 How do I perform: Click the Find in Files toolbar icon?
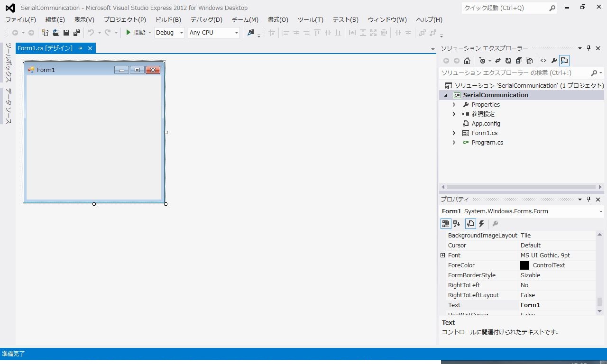(251, 33)
